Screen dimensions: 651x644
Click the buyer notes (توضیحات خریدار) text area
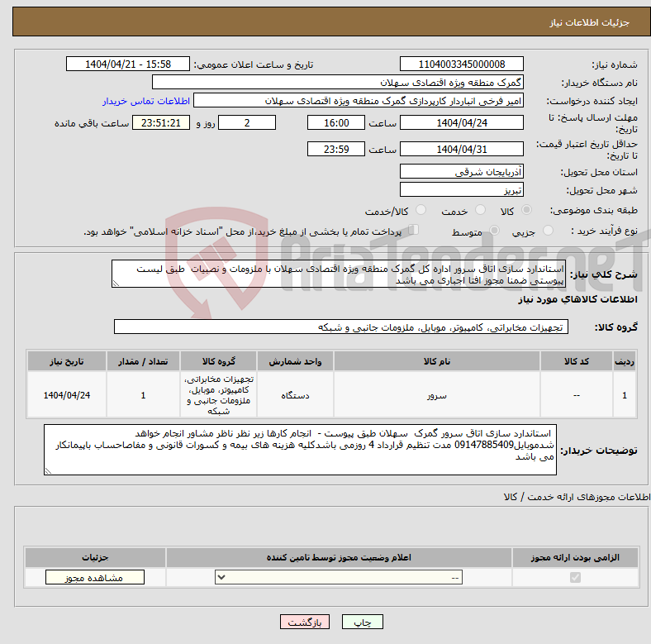[x=300, y=450]
